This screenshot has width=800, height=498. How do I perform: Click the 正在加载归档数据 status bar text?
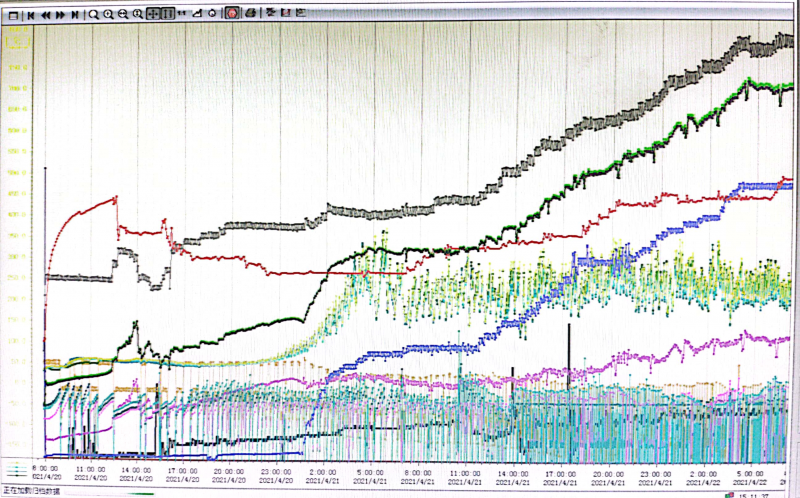pyautogui.click(x=31, y=491)
